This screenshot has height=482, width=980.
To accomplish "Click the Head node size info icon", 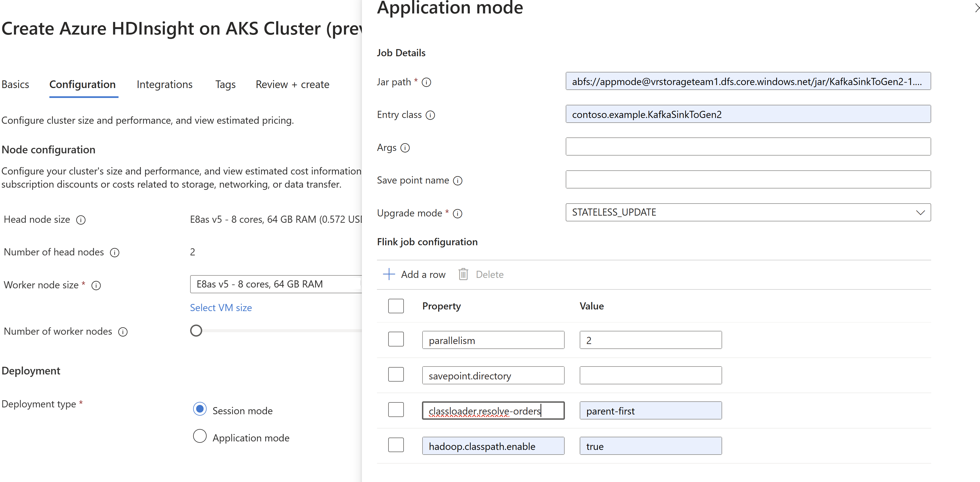I will (x=81, y=220).
